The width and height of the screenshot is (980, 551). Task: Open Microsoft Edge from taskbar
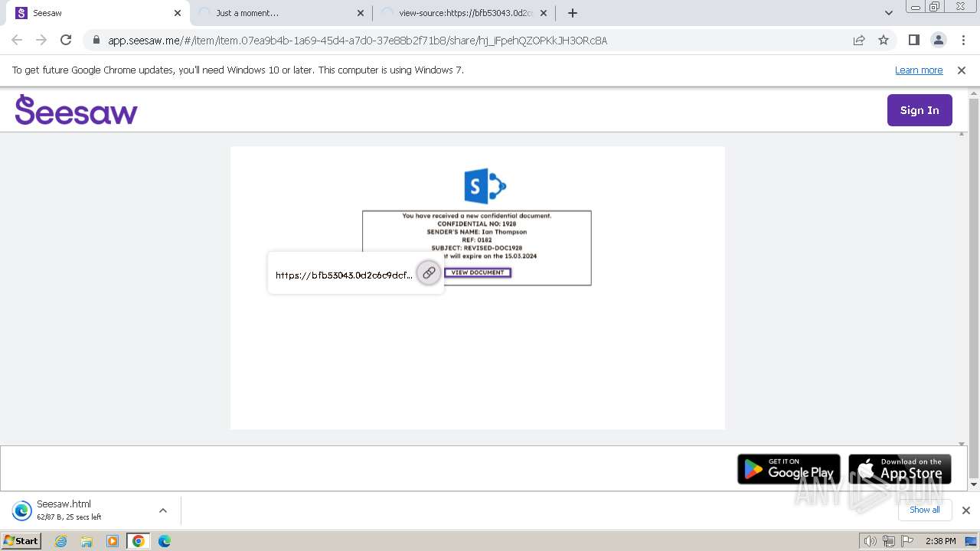point(164,541)
